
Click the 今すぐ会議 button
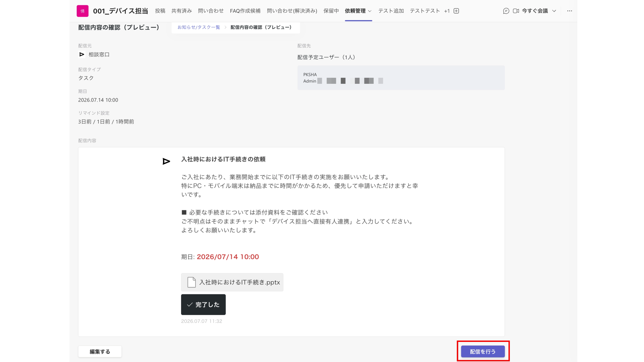point(535,11)
